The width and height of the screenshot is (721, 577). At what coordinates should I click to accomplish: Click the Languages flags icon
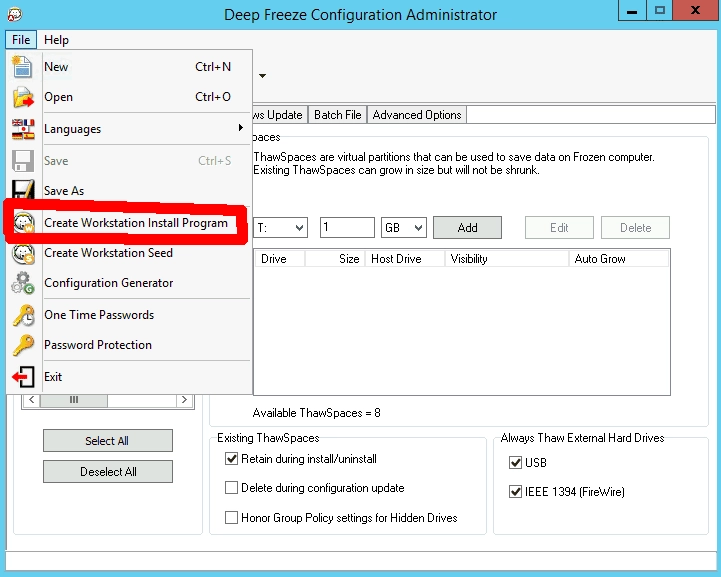23,129
